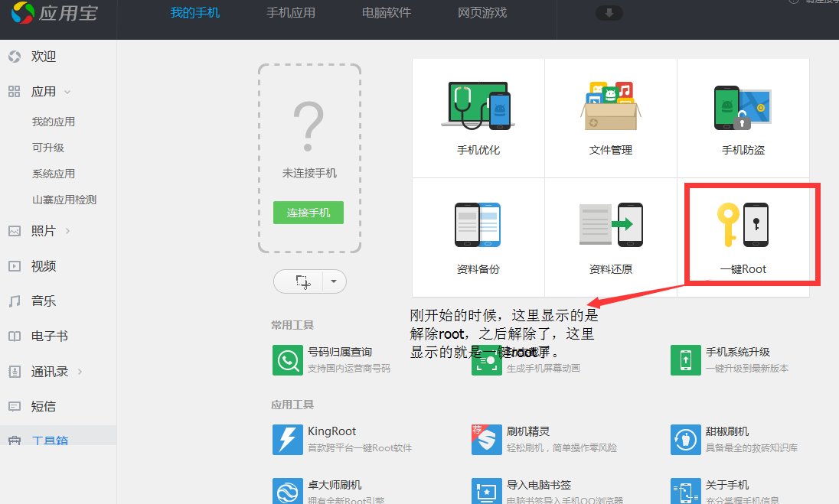Image resolution: width=839 pixels, height=504 pixels.
Task: Open the 资料备份 data backup tile
Action: [478, 237]
